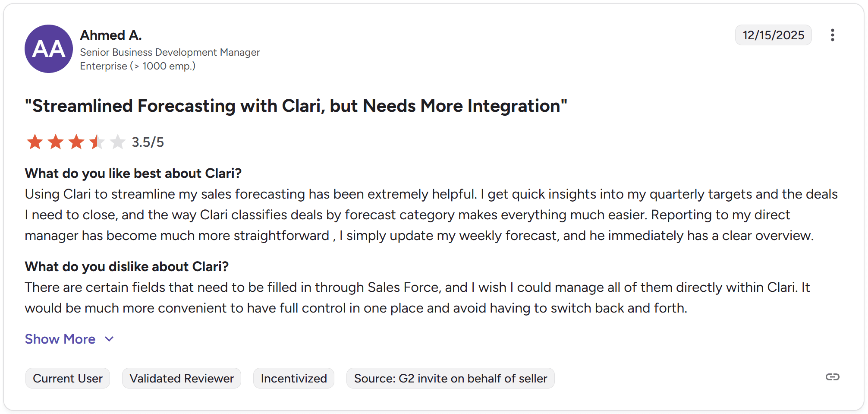Copy the review permalink via link icon
This screenshot has height=414, width=868.
click(x=832, y=377)
